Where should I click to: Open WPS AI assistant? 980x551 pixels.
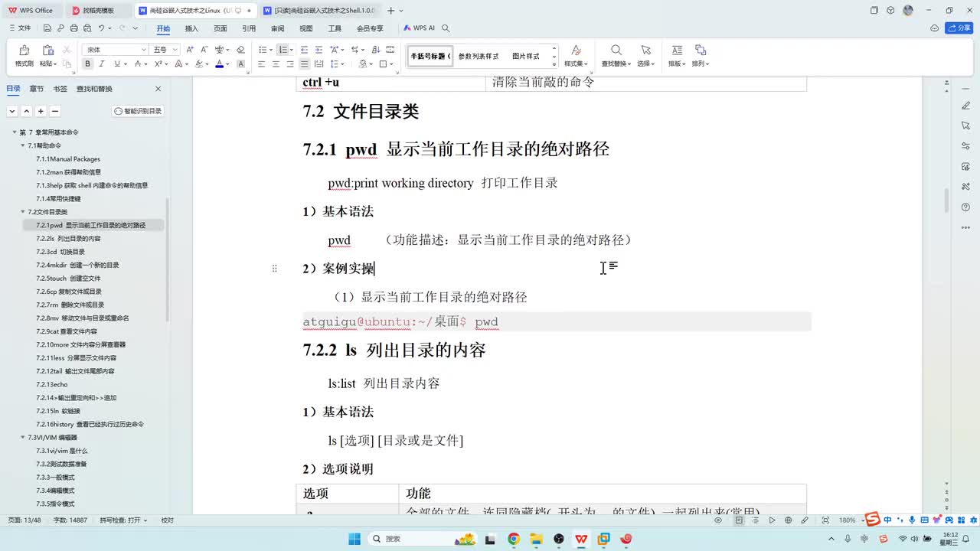pos(419,28)
